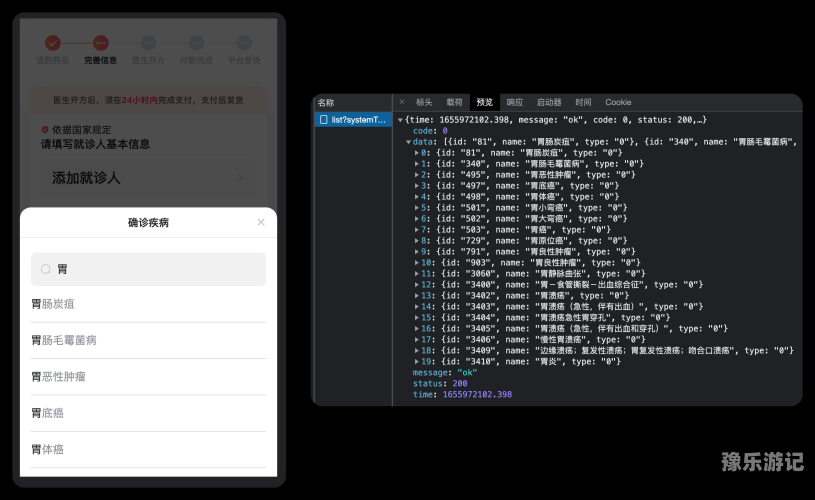
Task: Expand data item 12 with id 3400
Action: [x=417, y=284]
